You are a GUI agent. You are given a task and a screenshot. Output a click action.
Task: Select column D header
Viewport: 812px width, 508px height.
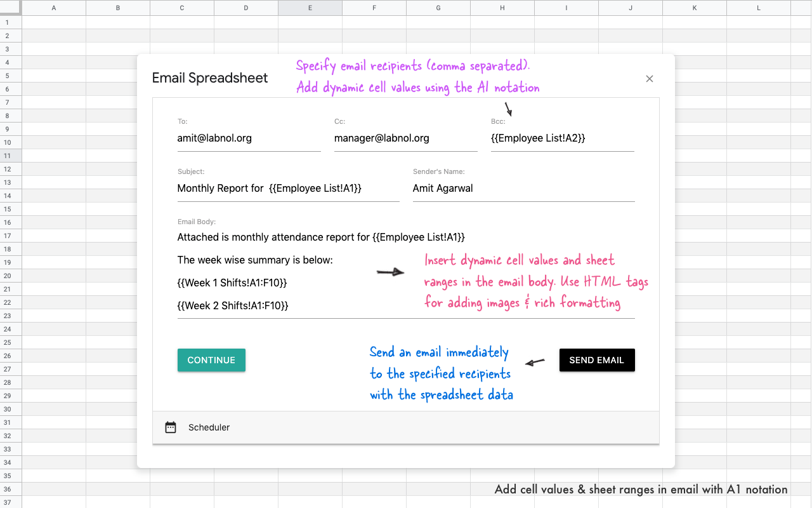tap(246, 8)
